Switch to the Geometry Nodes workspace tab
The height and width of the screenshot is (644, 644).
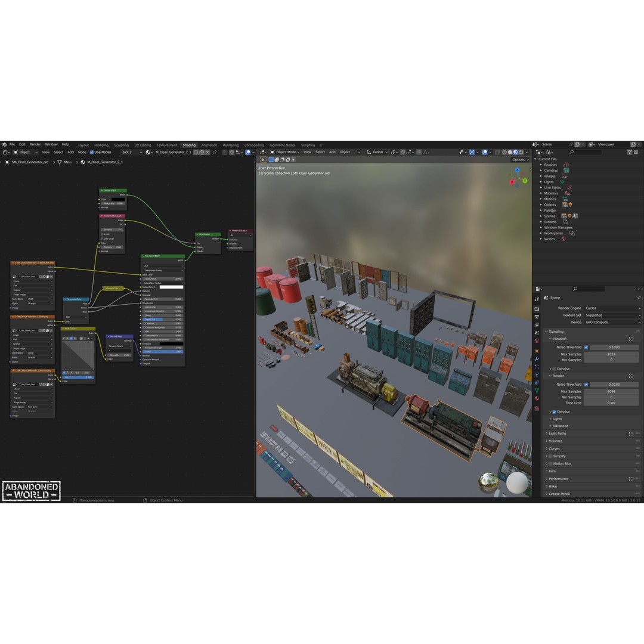(282, 145)
